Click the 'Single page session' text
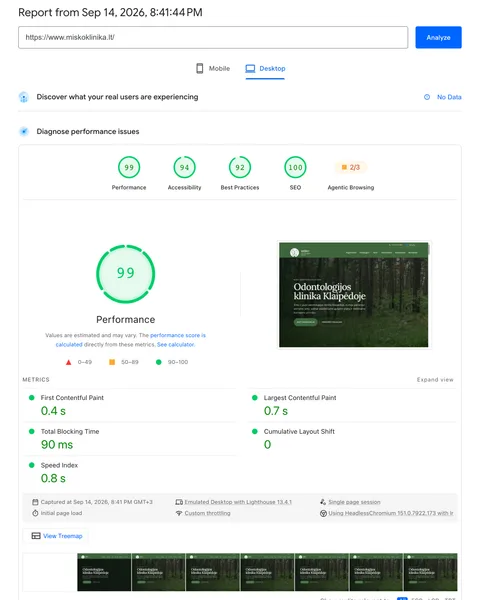The image size is (480, 600). point(354,502)
